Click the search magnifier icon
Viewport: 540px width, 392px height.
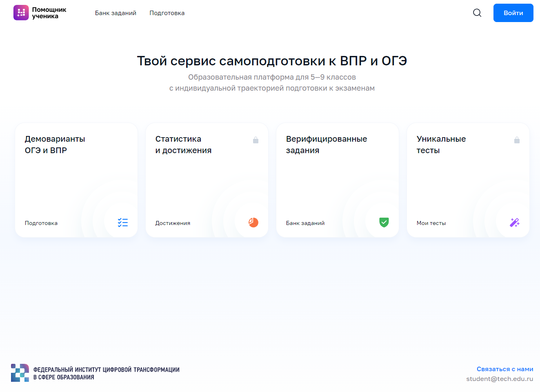[477, 13]
